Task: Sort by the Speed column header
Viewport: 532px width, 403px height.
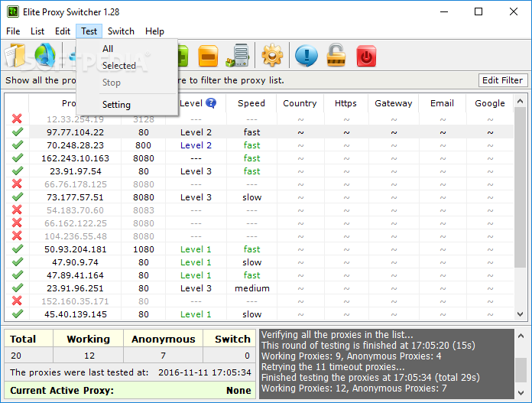Action: click(251, 103)
